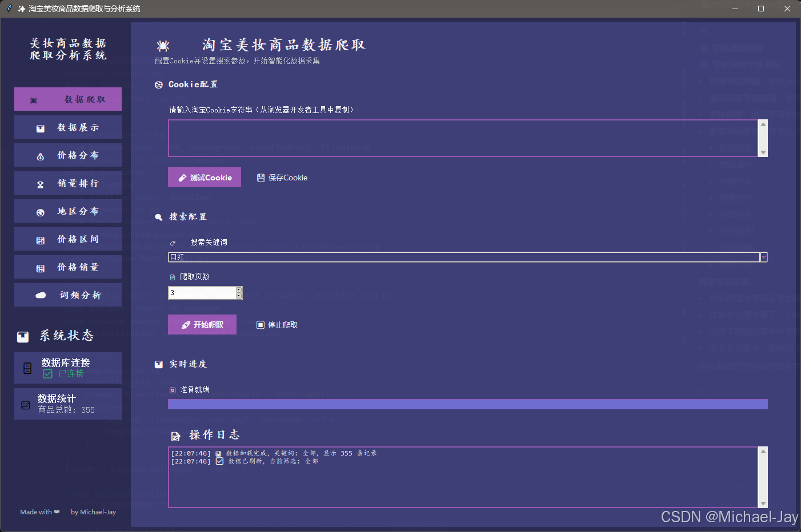801x532 pixels.
Task: Click the globe icon in 地区分布
Action: pyautogui.click(x=41, y=212)
